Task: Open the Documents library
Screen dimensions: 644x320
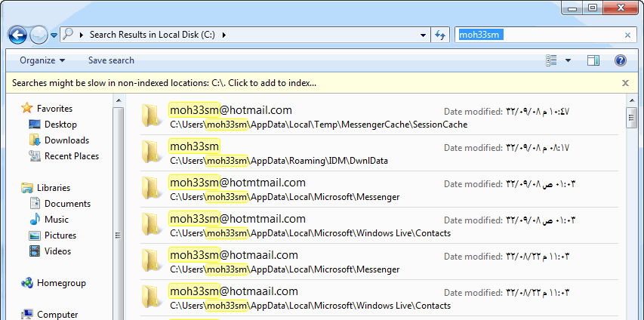Action: click(x=67, y=204)
